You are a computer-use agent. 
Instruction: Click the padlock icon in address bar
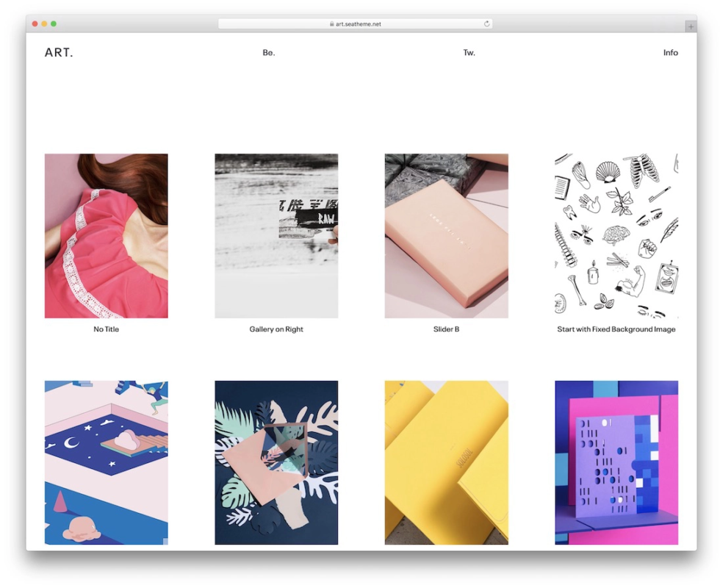pos(331,24)
